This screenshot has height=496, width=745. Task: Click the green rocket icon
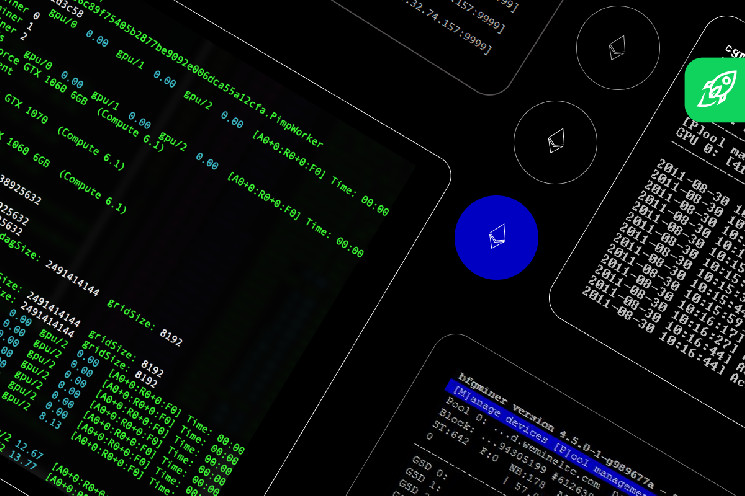coord(714,88)
